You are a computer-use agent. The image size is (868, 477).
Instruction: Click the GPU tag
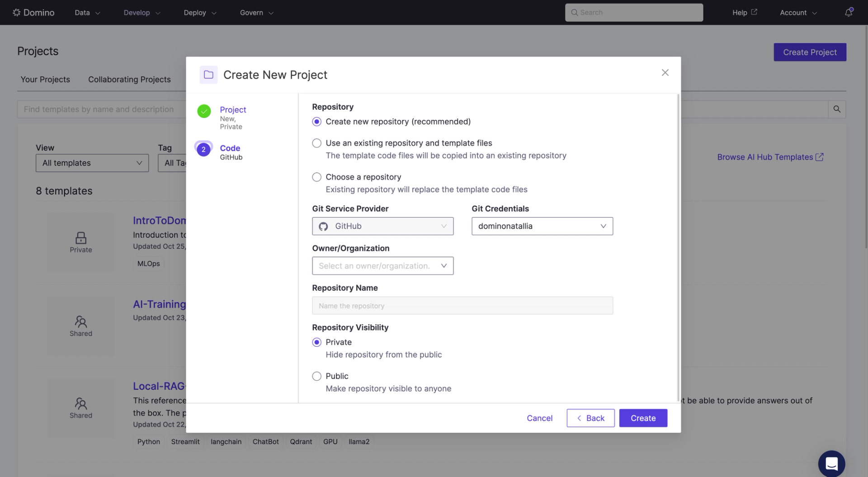(330, 442)
